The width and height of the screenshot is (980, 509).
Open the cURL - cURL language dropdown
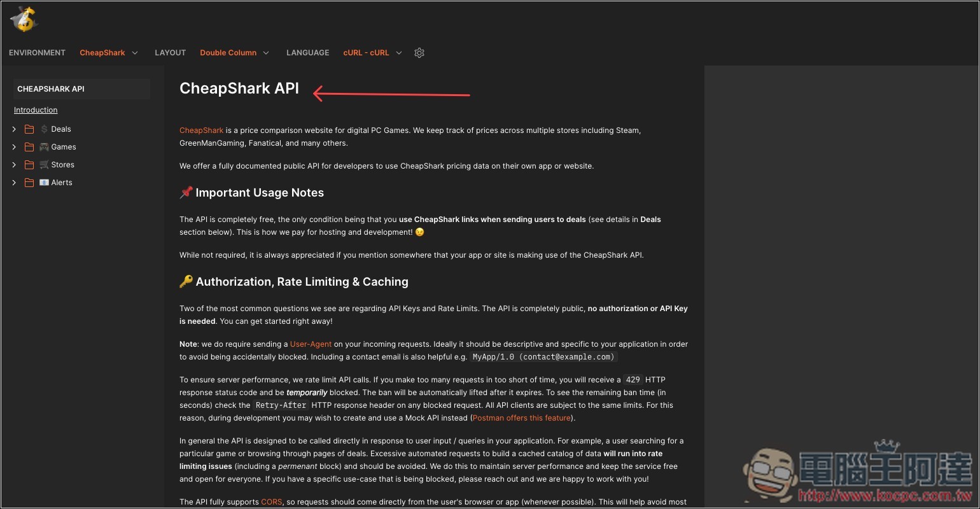point(373,53)
